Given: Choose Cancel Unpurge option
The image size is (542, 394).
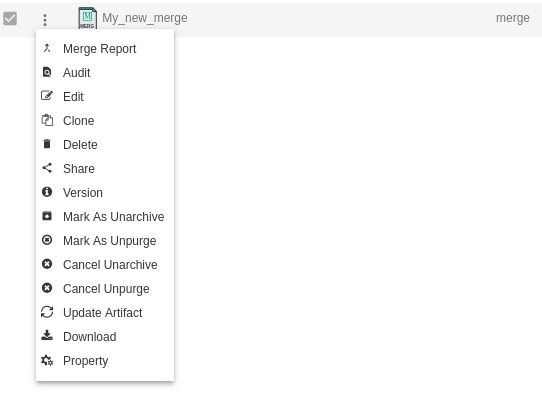Looking at the screenshot, I should click(x=105, y=289).
